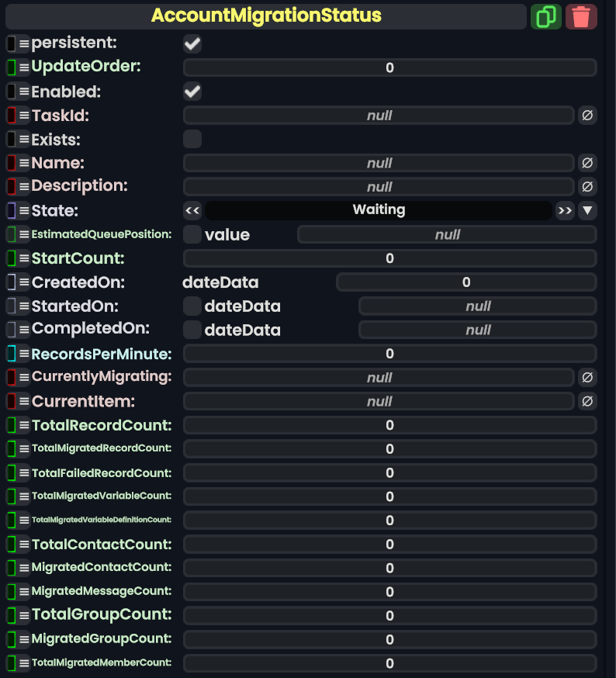The image size is (616, 678).
Task: Check the EstimatedQueuePosition value checkbox
Action: [192, 234]
